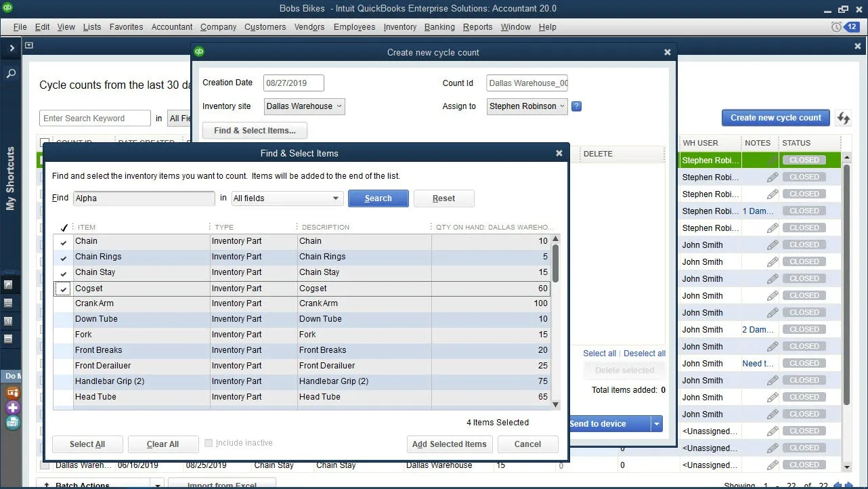Click the blue help question mark icon
The image size is (868, 489).
coord(576,106)
